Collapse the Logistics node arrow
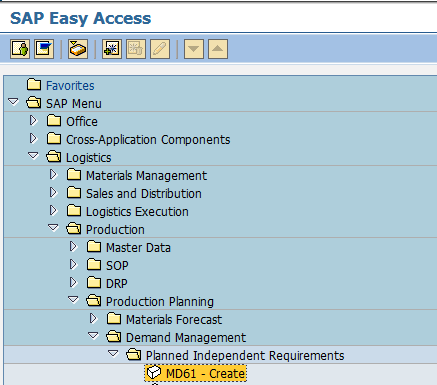Image resolution: width=437 pixels, height=385 pixels. 33,155
